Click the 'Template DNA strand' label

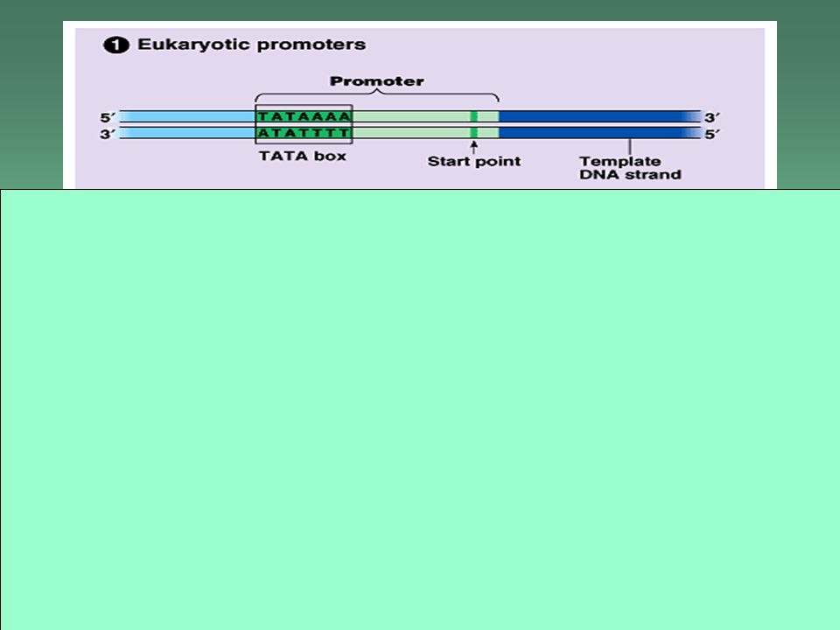click(630, 168)
